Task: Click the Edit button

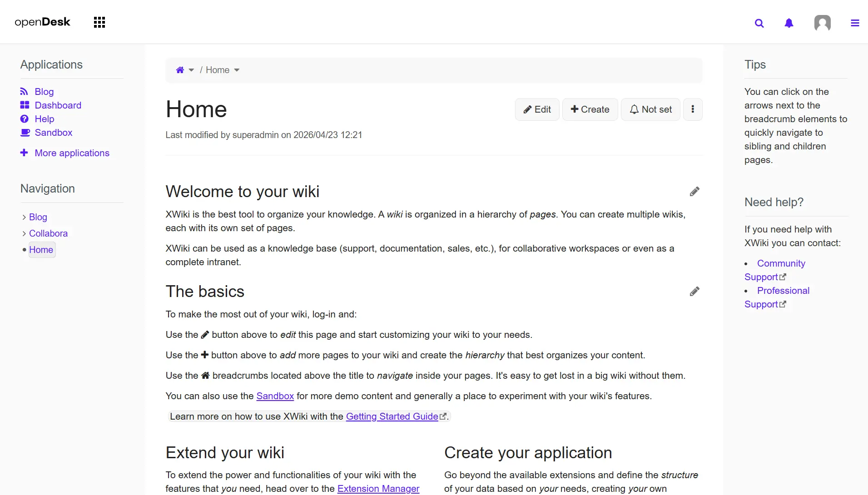Action: (x=537, y=109)
